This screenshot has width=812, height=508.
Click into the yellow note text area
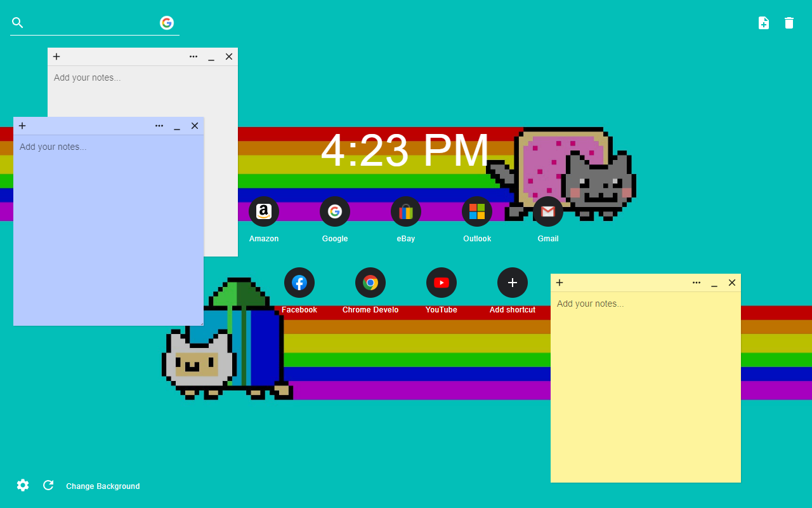click(646, 387)
